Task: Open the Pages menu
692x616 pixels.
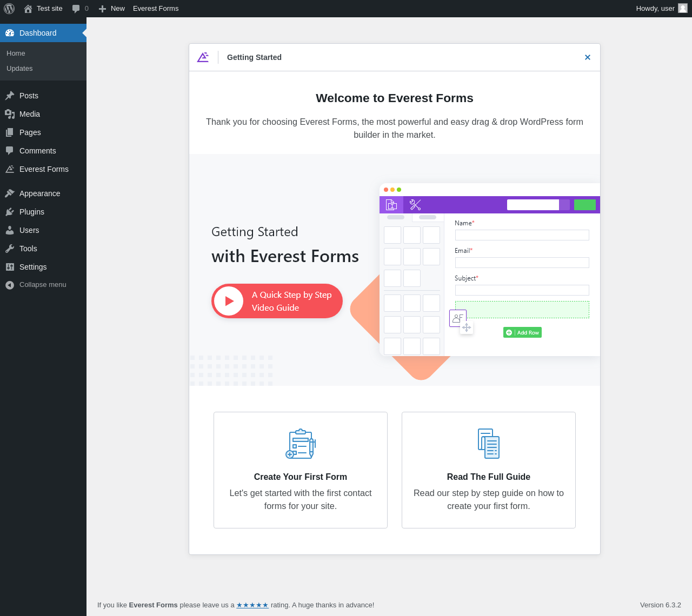Action: tap(43, 132)
